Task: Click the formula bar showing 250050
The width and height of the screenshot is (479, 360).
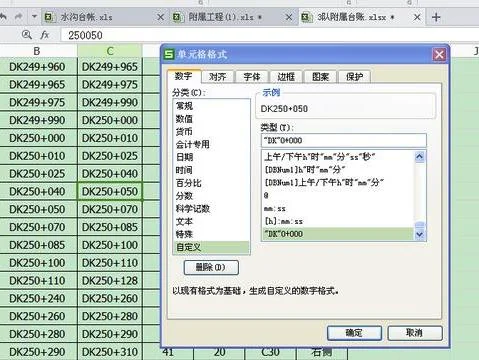Action: point(269,35)
